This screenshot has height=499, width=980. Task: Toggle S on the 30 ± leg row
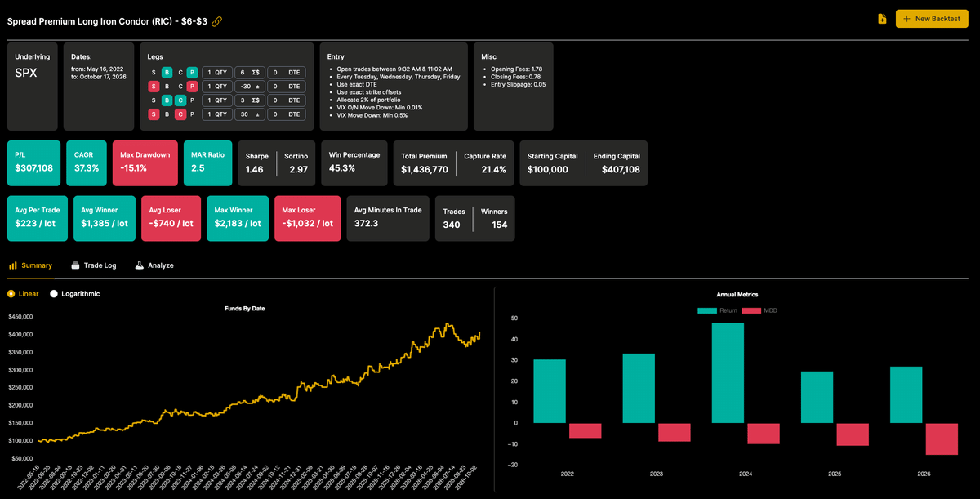point(154,114)
